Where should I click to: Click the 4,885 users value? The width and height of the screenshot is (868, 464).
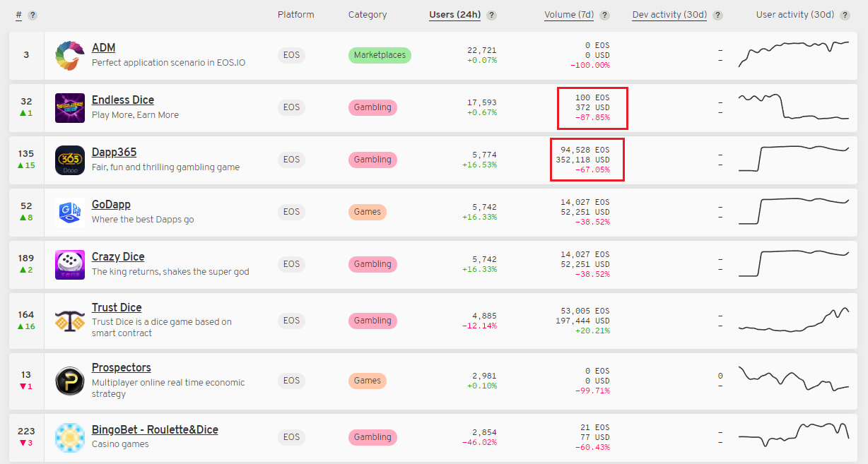pyautogui.click(x=484, y=316)
